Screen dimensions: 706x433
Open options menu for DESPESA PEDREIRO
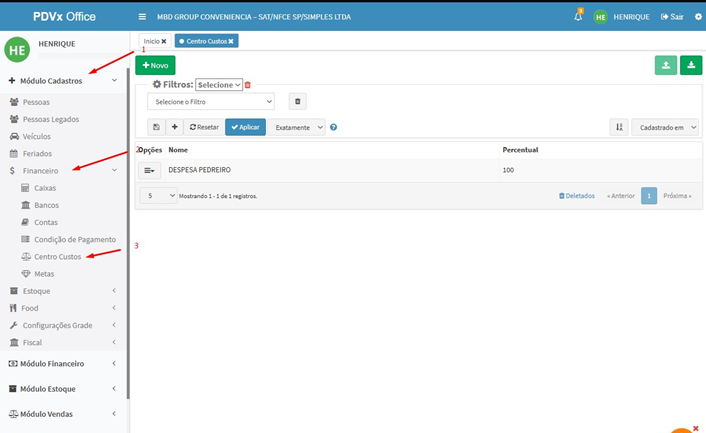click(x=149, y=171)
